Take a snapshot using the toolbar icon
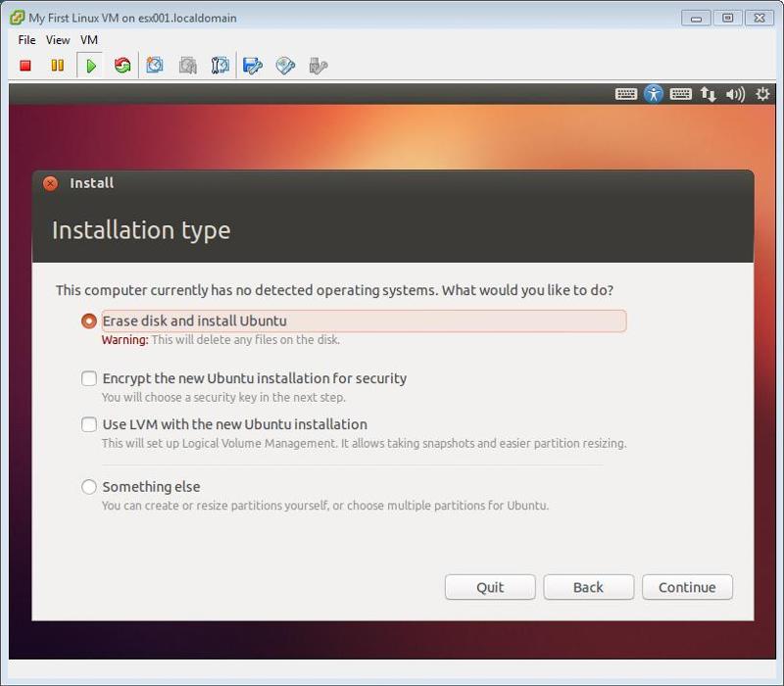 [x=155, y=66]
